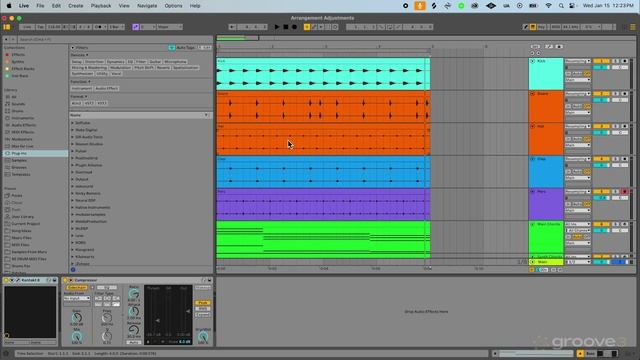Enable the Compressor Sidechain button

click(x=76, y=288)
